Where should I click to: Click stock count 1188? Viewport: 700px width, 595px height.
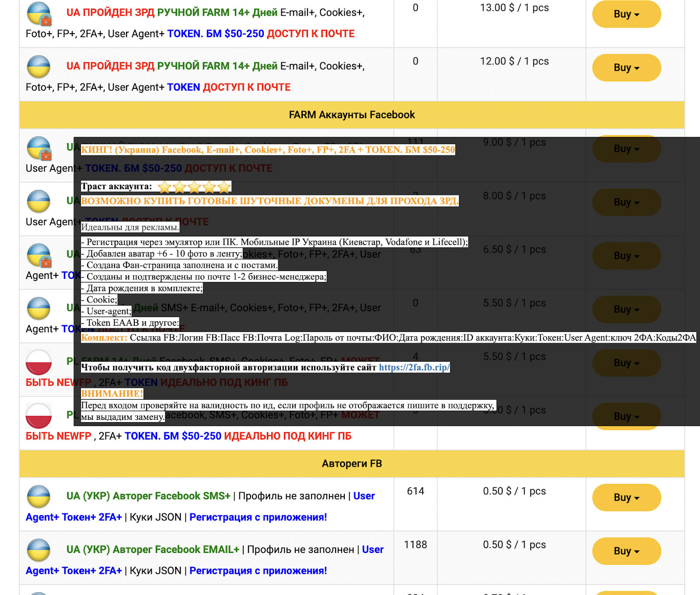coord(415,545)
